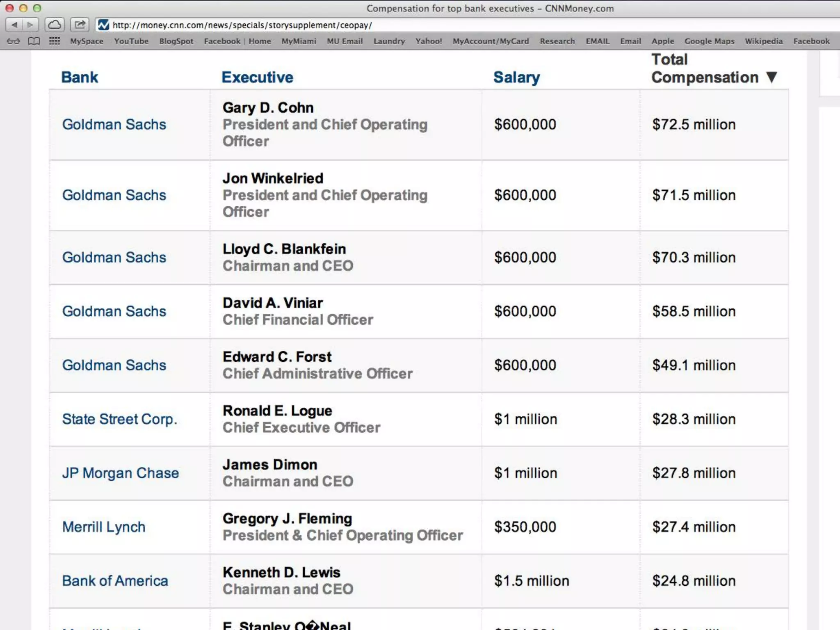Show bookmarks with the open book icon
The width and height of the screenshot is (840, 630).
[34, 41]
